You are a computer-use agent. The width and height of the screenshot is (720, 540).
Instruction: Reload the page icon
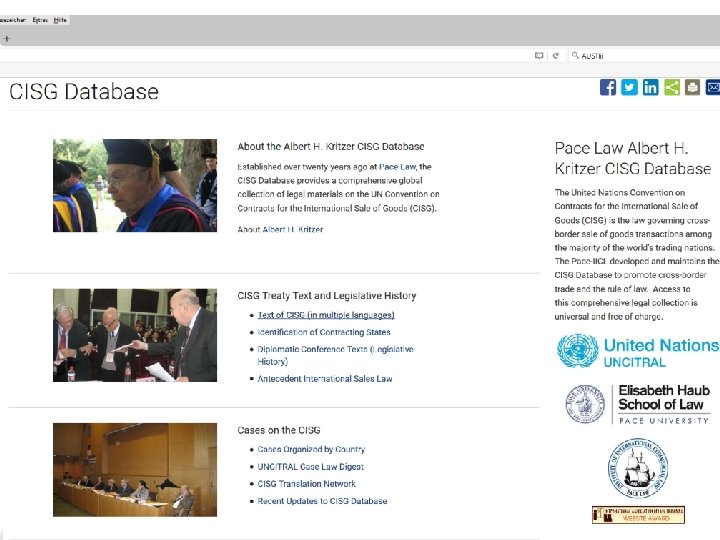coord(556,56)
